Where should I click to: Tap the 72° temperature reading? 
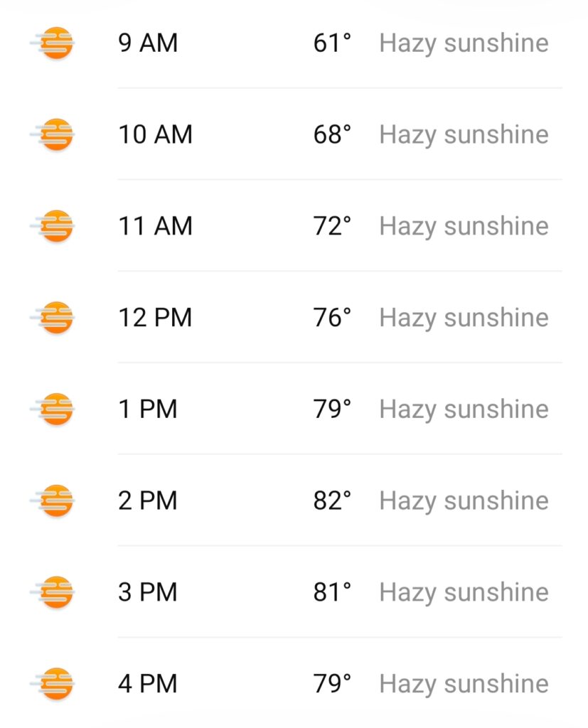coord(332,226)
